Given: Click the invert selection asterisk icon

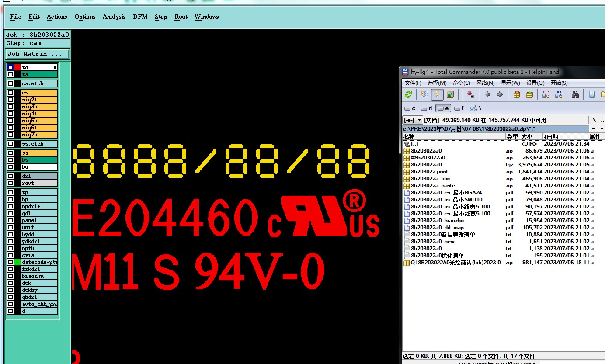Looking at the screenshot, I should pyautogui.click(x=470, y=94).
